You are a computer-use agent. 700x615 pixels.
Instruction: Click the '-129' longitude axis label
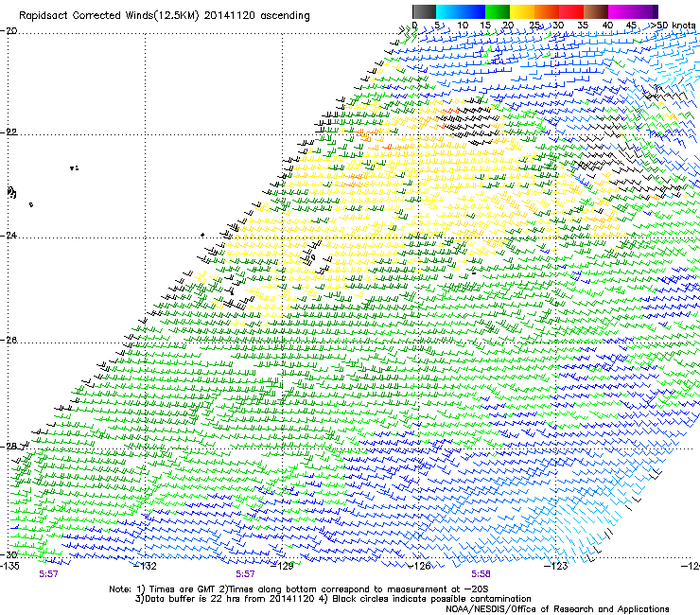(x=283, y=566)
